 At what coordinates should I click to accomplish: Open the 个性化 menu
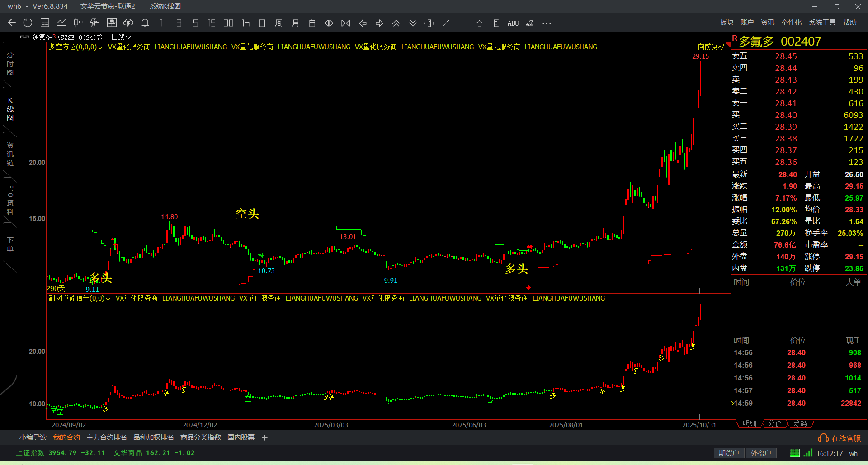click(792, 23)
